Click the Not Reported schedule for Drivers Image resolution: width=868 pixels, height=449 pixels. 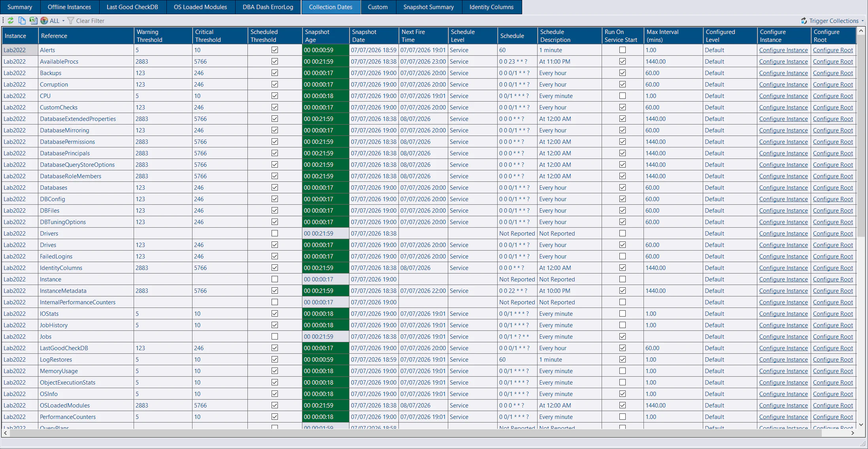(x=517, y=234)
